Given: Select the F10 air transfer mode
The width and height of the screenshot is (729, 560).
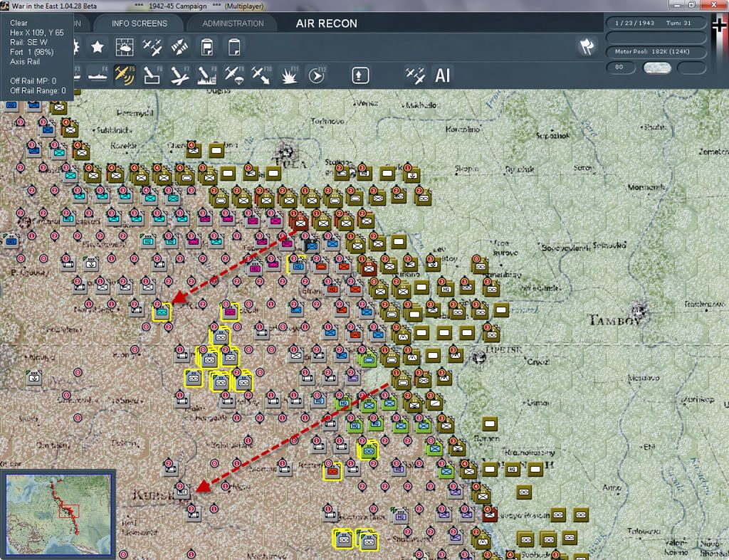Looking at the screenshot, I should point(261,75).
